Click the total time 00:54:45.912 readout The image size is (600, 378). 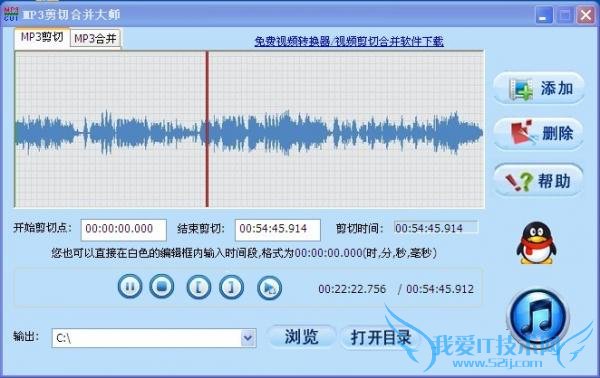[x=440, y=289]
